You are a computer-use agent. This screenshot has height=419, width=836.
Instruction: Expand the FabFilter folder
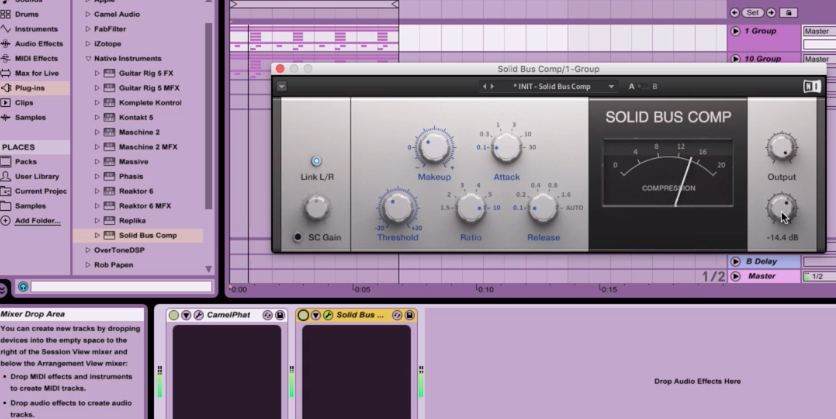88,29
